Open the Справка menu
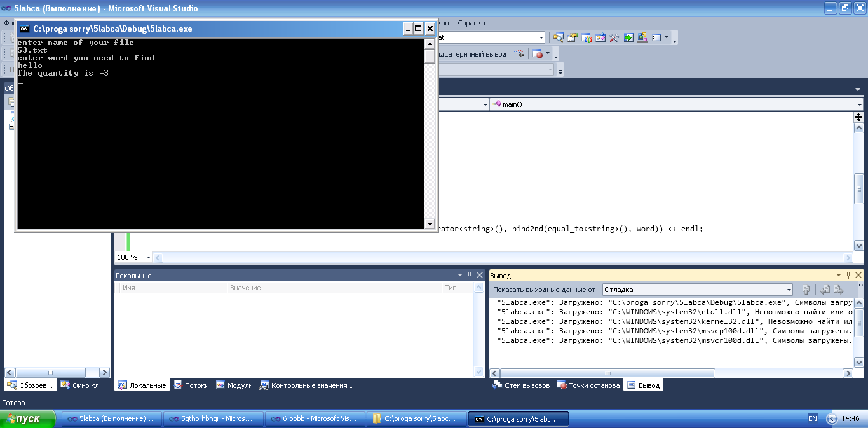The height and width of the screenshot is (428, 868). point(471,23)
